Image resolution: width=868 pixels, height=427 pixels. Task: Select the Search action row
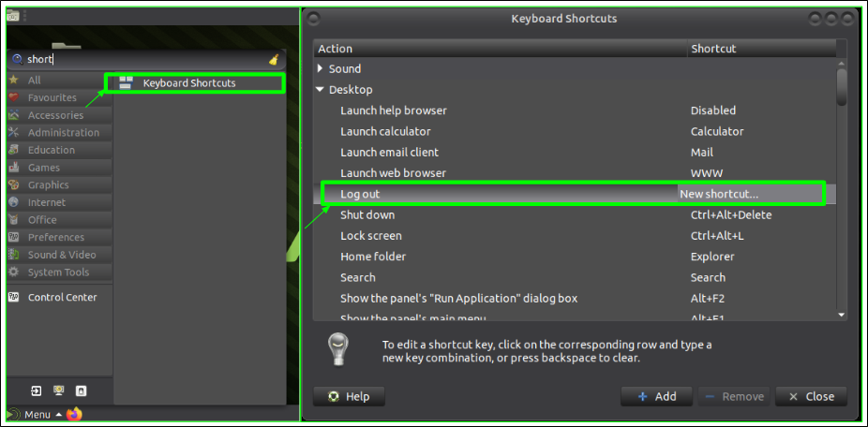[575, 278]
